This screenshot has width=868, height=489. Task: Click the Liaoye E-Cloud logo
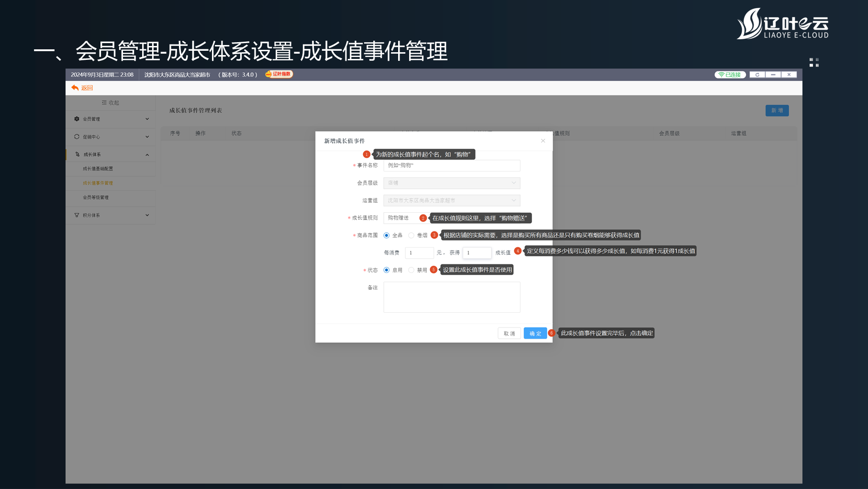pyautogui.click(x=782, y=23)
